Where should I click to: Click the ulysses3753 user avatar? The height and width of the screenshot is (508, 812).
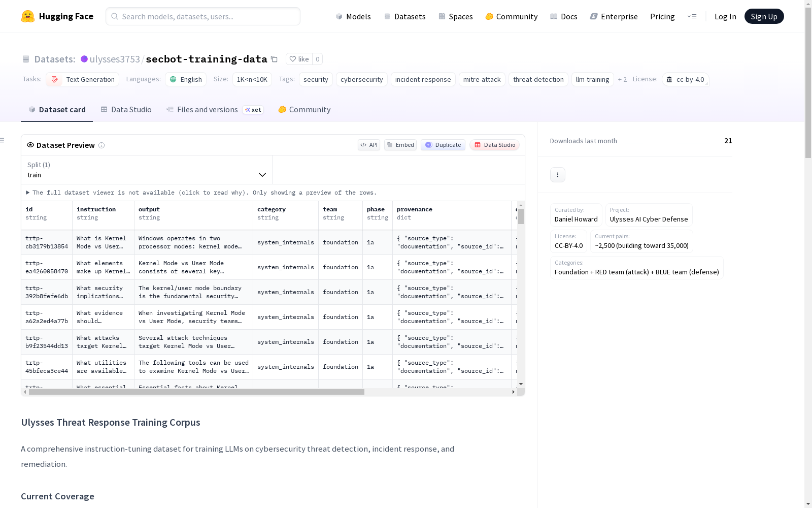pos(84,59)
